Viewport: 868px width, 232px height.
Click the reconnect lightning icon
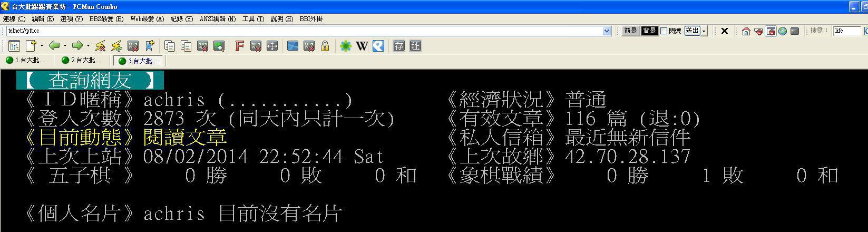point(116,46)
